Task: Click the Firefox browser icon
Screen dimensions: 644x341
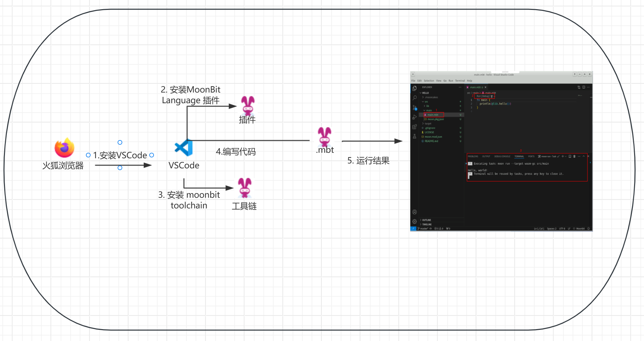Action: [x=65, y=148]
